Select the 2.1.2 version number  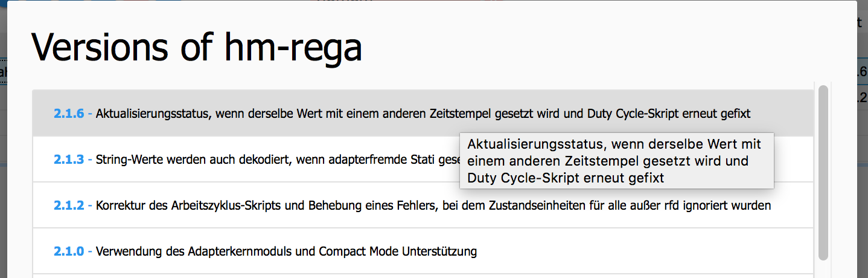click(68, 206)
